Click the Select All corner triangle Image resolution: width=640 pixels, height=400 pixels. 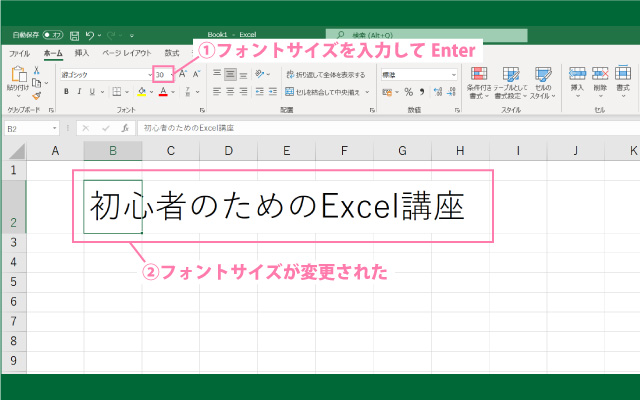17,151
